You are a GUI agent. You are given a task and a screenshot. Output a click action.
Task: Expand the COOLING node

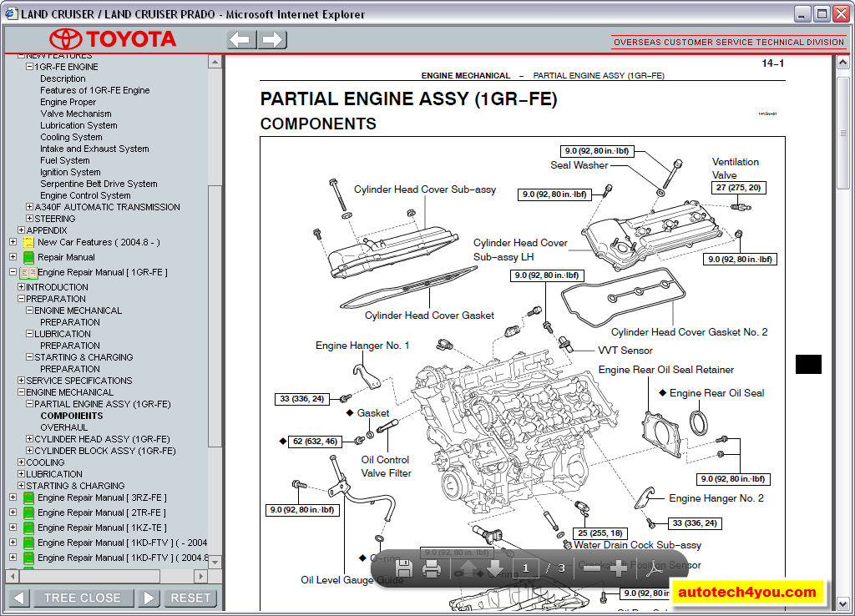[21, 462]
